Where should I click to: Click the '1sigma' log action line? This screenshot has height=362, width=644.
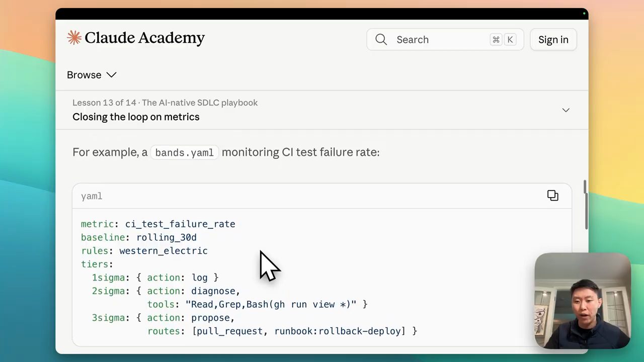(155, 278)
